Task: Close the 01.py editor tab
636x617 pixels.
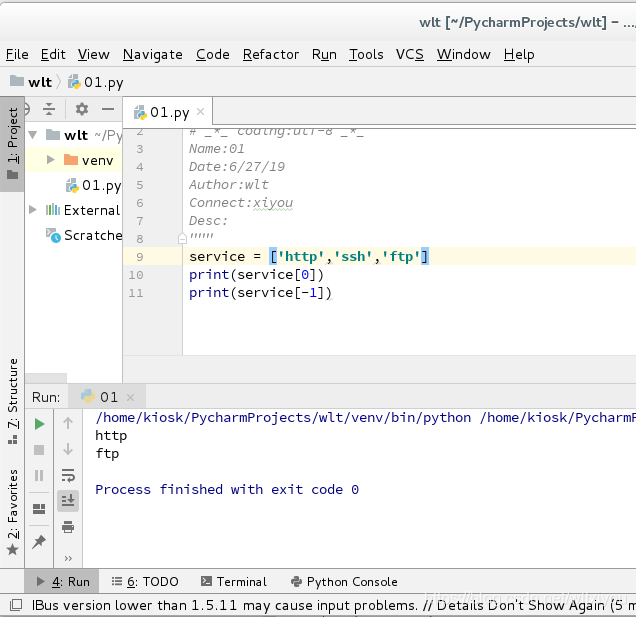Action: point(200,112)
